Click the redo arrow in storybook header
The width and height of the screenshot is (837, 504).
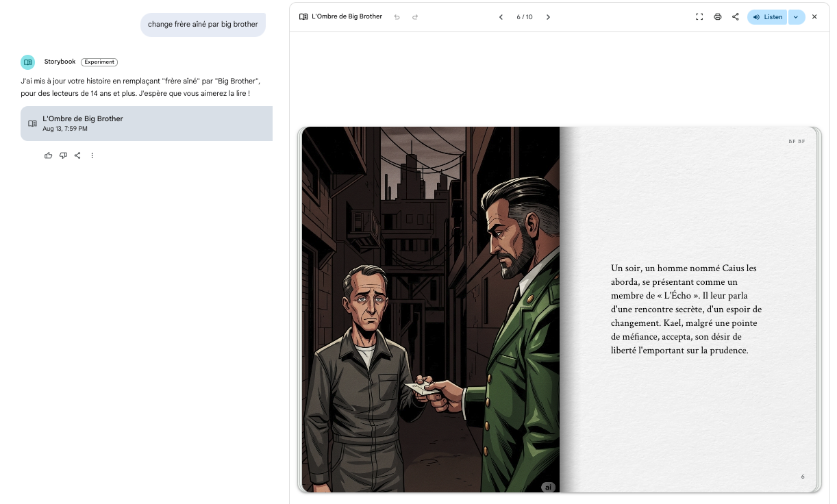tap(415, 17)
